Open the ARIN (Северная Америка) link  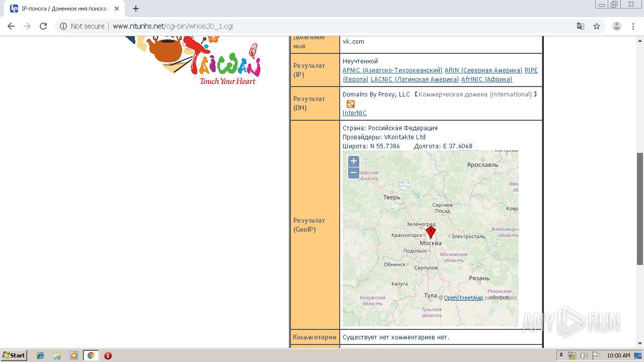pyautogui.click(x=484, y=70)
